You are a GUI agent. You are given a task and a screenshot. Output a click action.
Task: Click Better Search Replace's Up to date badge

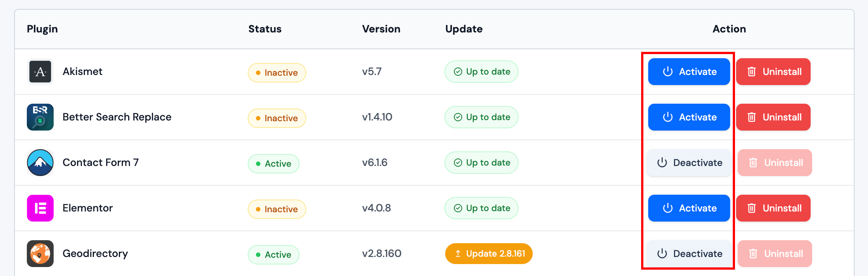click(481, 117)
